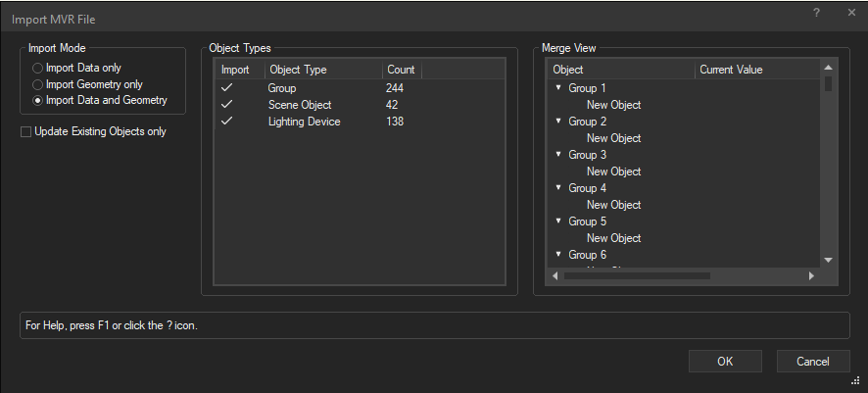This screenshot has width=868, height=393.
Task: Select New Object under Group 2
Action: [613, 138]
